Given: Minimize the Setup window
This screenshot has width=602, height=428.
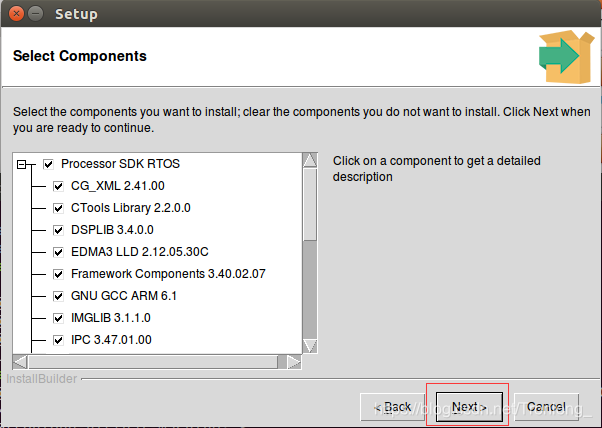Looking at the screenshot, I should (36, 14).
